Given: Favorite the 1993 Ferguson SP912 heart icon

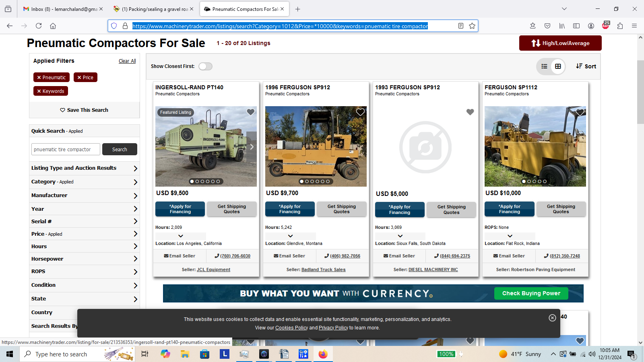Looking at the screenshot, I should tap(470, 112).
